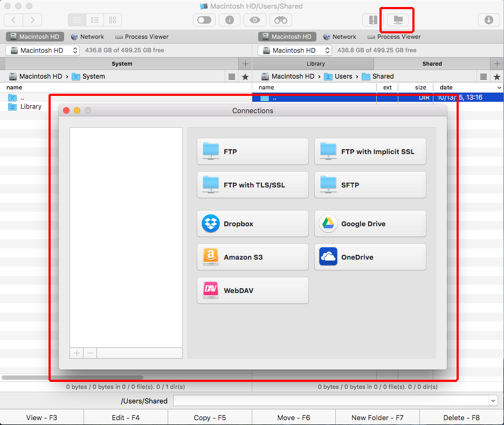Choose the FTP connection type
This screenshot has width=504, height=425.
(x=253, y=151)
